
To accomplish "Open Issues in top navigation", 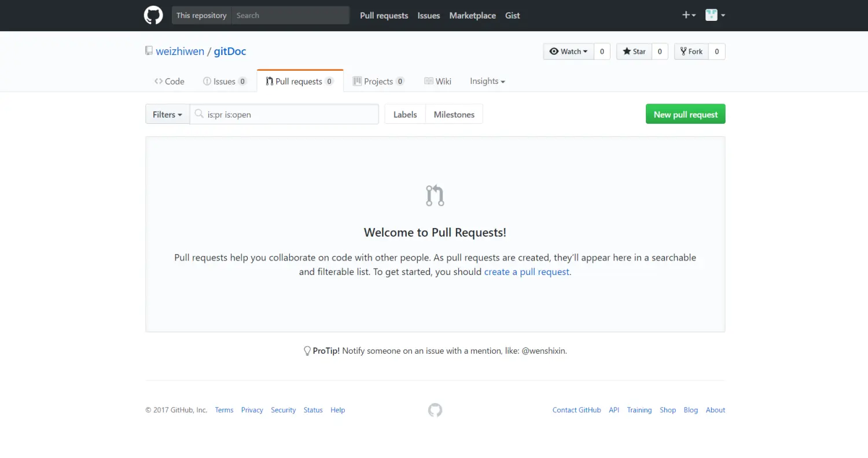I will point(429,16).
